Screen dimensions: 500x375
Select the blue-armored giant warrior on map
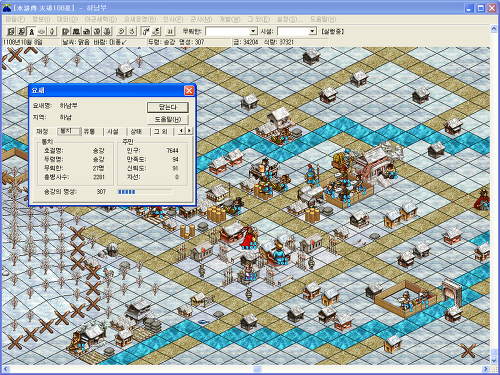pyautogui.click(x=279, y=254)
